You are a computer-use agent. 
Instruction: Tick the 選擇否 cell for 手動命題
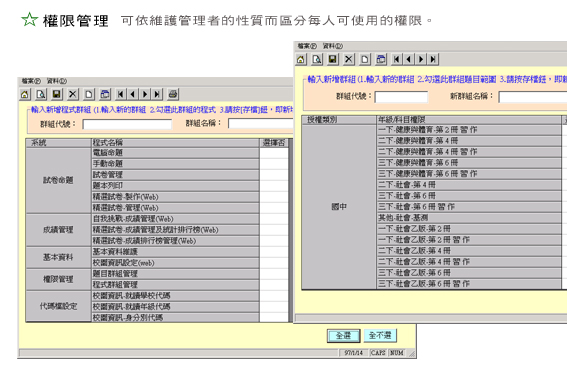point(274,164)
